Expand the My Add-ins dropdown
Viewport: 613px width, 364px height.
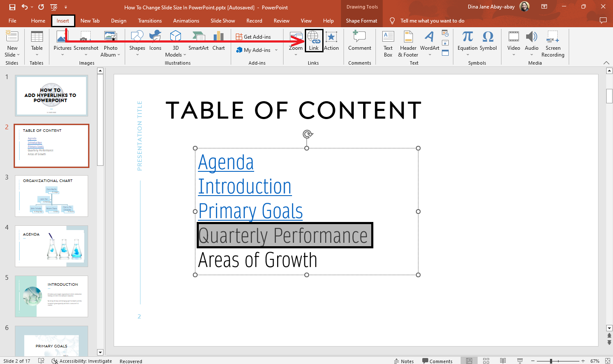tap(277, 50)
